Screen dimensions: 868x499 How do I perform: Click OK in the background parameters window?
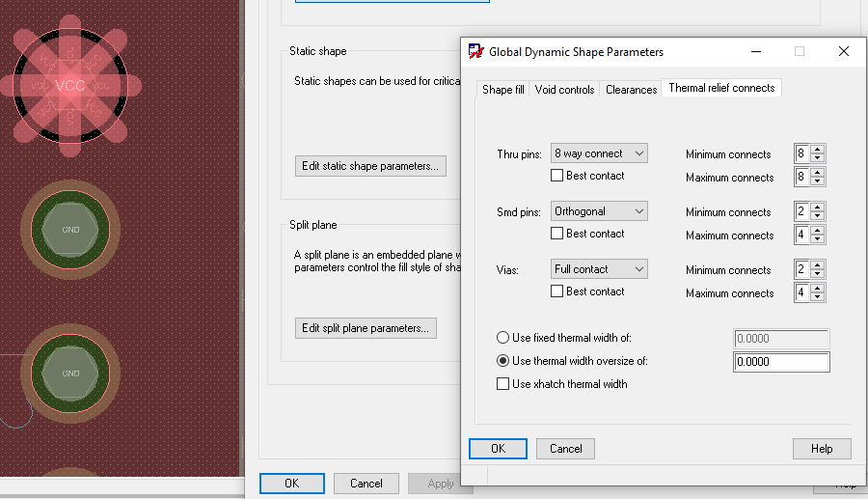click(x=291, y=484)
